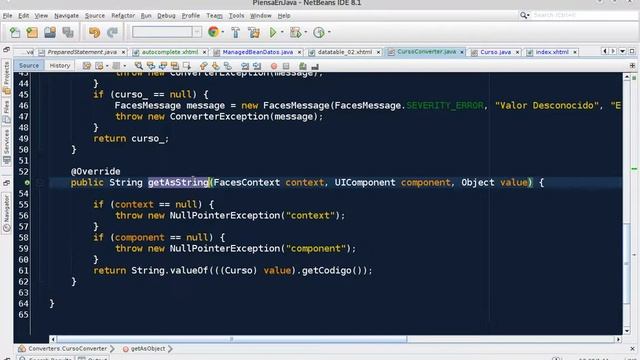
Task: Click the Search magnifier icon in quick search
Action: 524,15
